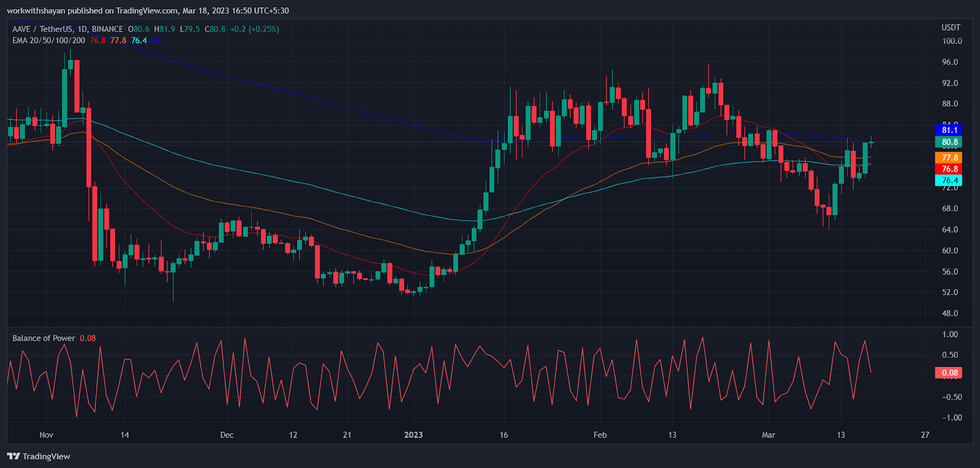
Task: Click the 64.0 price axis label
Action: (x=950, y=230)
